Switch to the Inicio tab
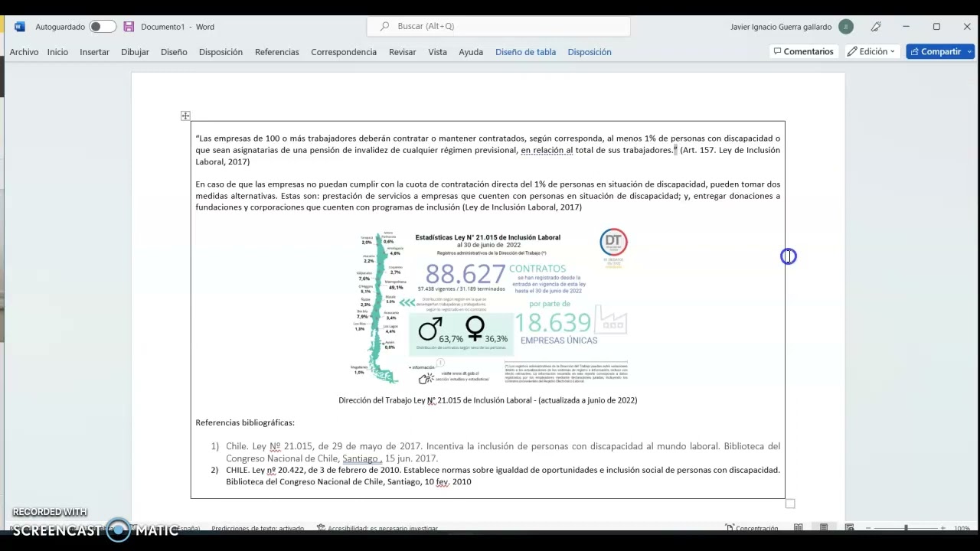 pyautogui.click(x=57, y=52)
